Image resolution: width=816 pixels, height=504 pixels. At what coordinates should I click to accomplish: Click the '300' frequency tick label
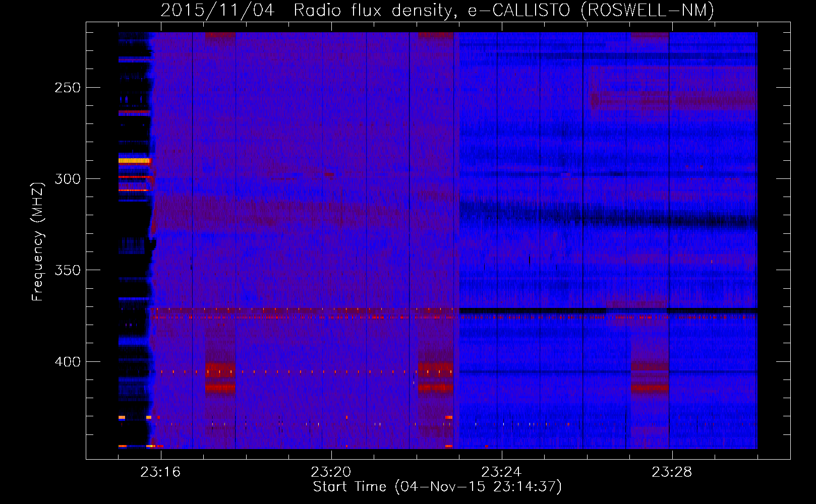tap(68, 179)
